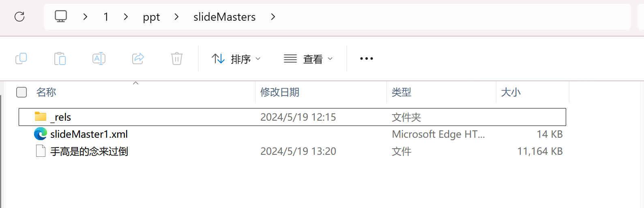Sort by 类型 column header
This screenshot has height=208, width=644.
[401, 92]
